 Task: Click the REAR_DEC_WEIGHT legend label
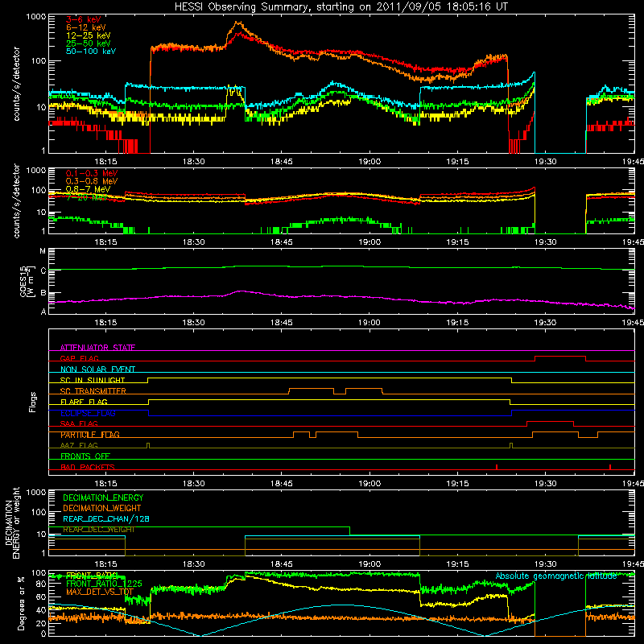click(x=98, y=530)
